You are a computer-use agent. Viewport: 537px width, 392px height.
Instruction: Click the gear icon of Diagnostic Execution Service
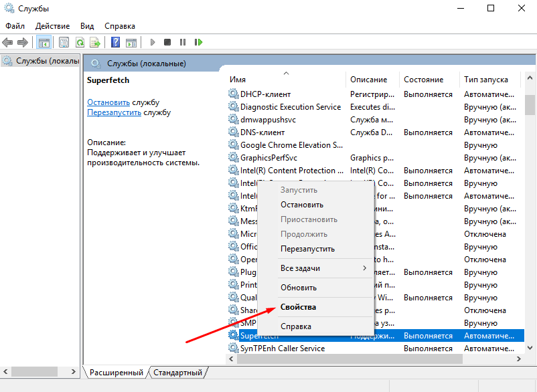234,106
